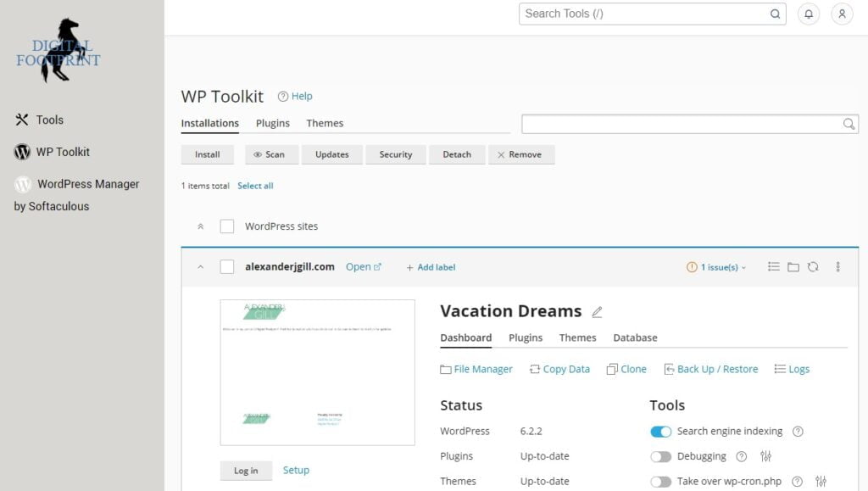Viewport: 868px width, 491px height.
Task: Collapse the WordPress sites group
Action: pos(200,226)
